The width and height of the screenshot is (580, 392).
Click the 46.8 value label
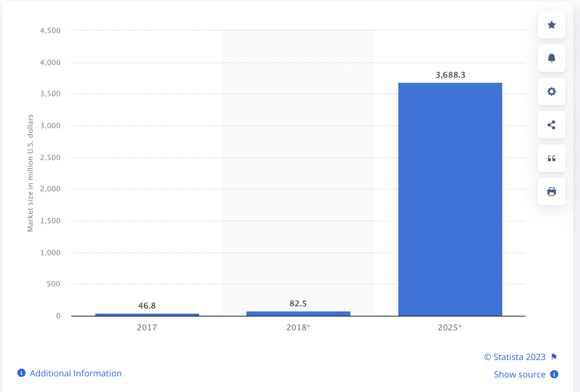click(x=147, y=306)
